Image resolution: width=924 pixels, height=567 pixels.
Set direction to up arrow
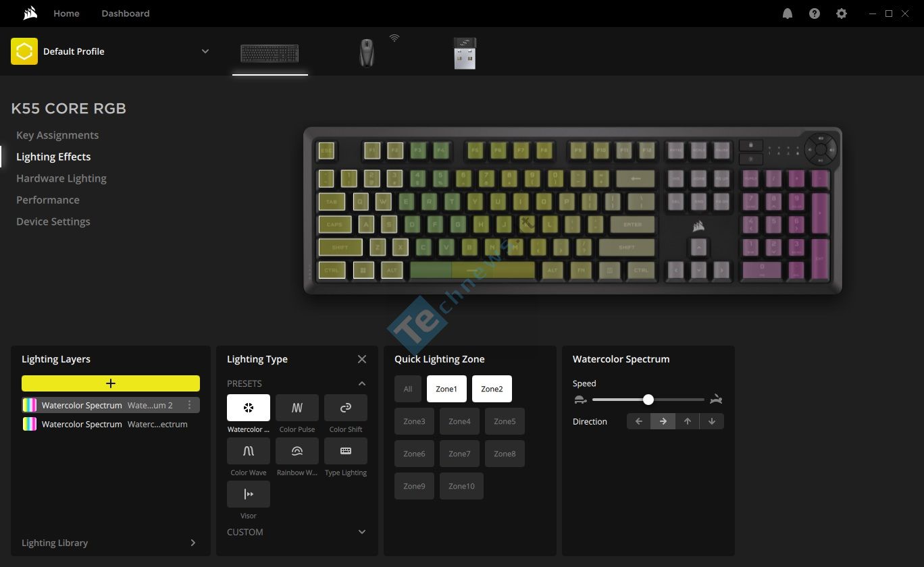pyautogui.click(x=688, y=421)
